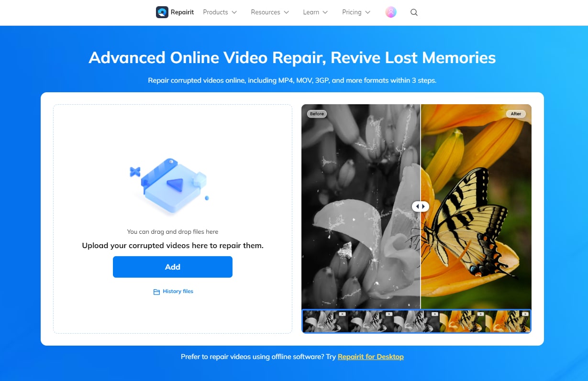Click the Repairit logo icon
588x381 pixels.
pos(162,12)
